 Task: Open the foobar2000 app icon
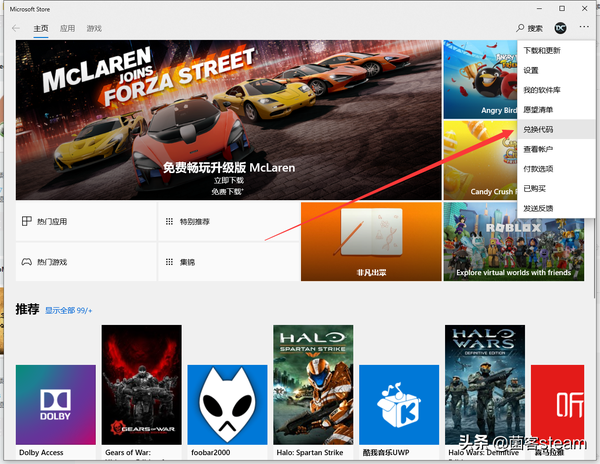point(227,404)
